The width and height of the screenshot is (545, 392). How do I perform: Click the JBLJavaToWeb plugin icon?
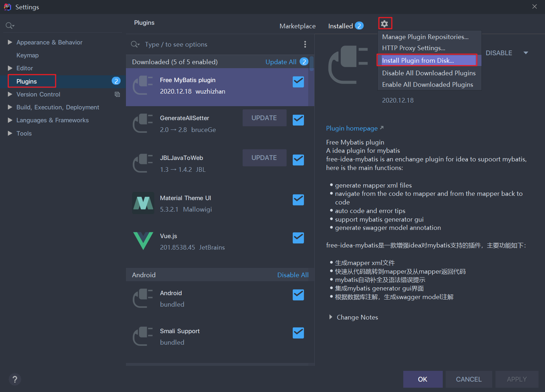point(143,163)
